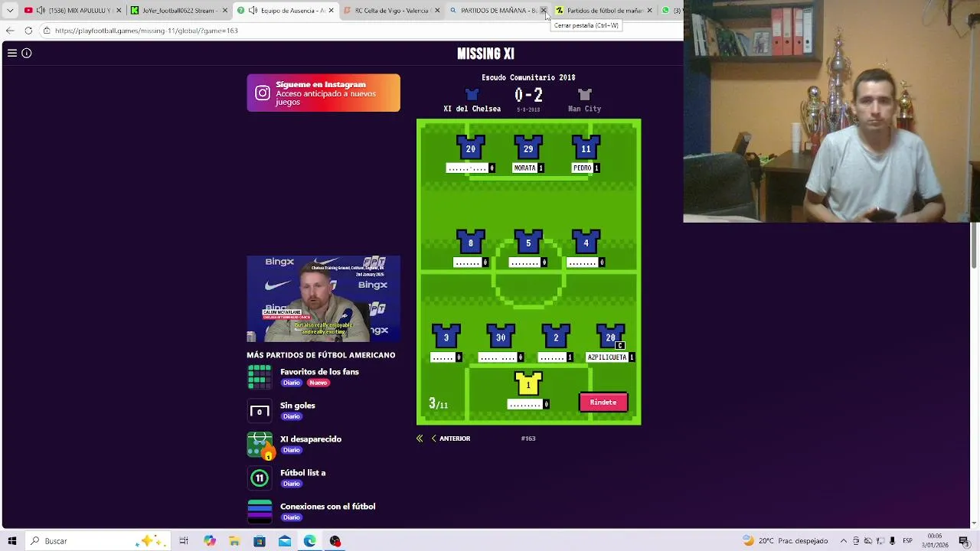
Task: Click the info circle icon
Action: point(27,53)
